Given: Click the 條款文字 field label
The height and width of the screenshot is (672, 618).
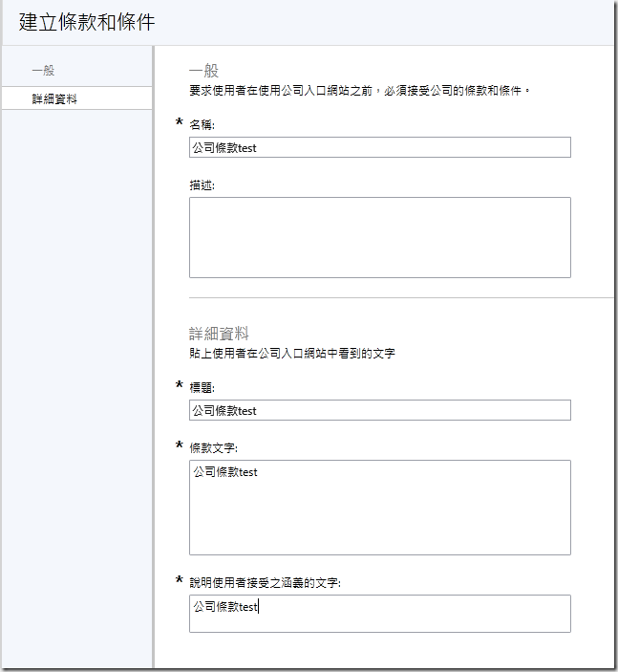Looking at the screenshot, I should [x=215, y=447].
